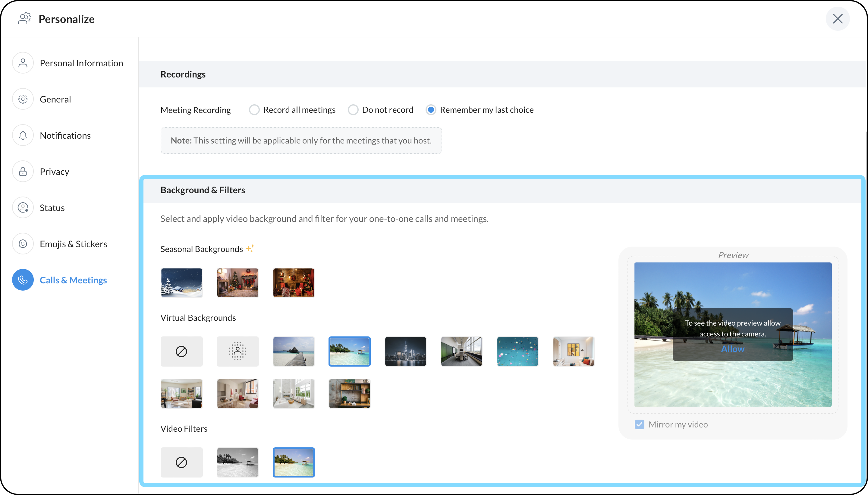Toggle Mirror my video checkbox
This screenshot has height=495, width=868.
[639, 424]
